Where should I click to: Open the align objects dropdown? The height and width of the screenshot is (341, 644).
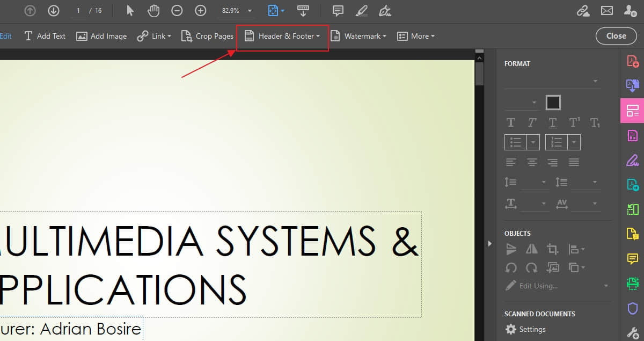pyautogui.click(x=576, y=249)
